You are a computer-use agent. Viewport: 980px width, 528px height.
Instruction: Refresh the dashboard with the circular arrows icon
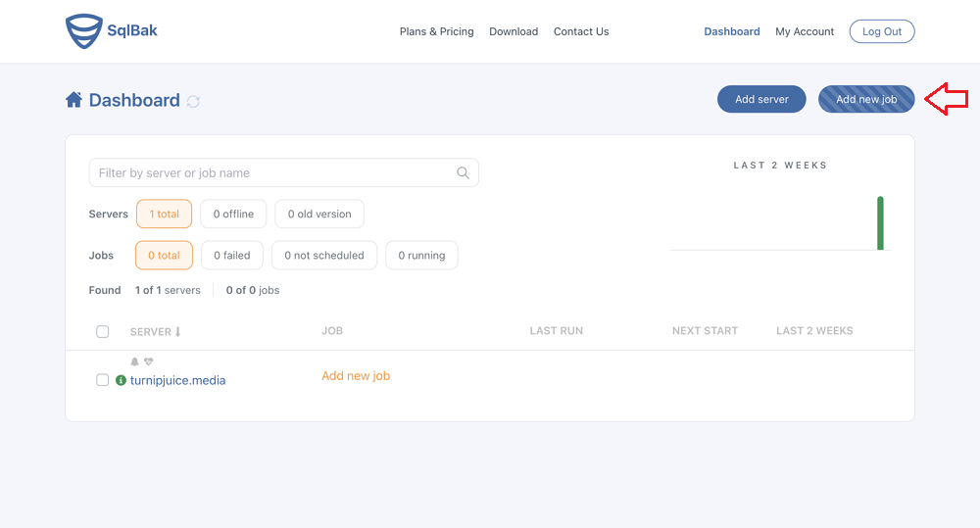click(x=193, y=101)
